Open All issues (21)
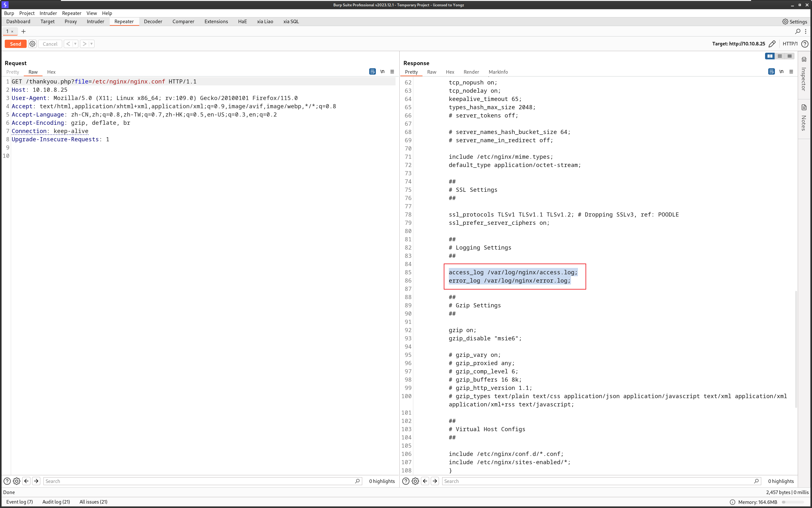This screenshot has height=508, width=812. 93,502
